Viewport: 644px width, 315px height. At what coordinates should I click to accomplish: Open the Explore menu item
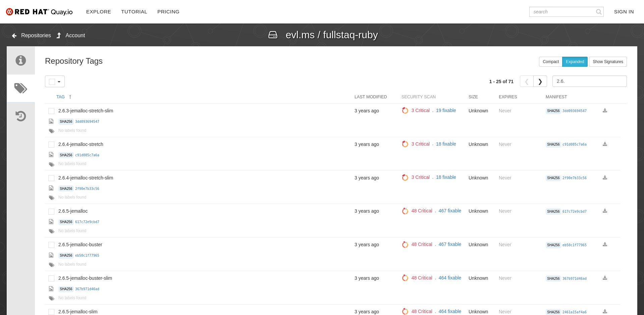[x=99, y=12]
